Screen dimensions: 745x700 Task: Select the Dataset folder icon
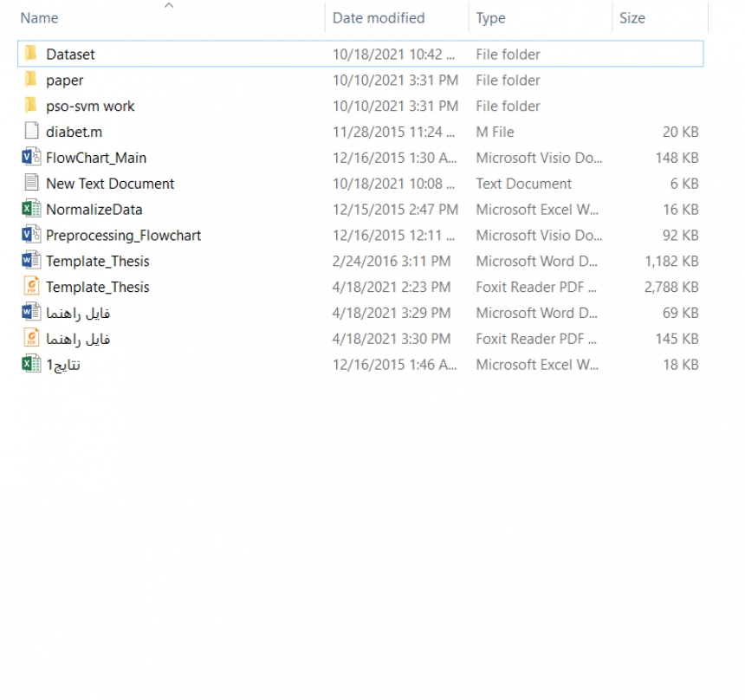click(x=31, y=54)
